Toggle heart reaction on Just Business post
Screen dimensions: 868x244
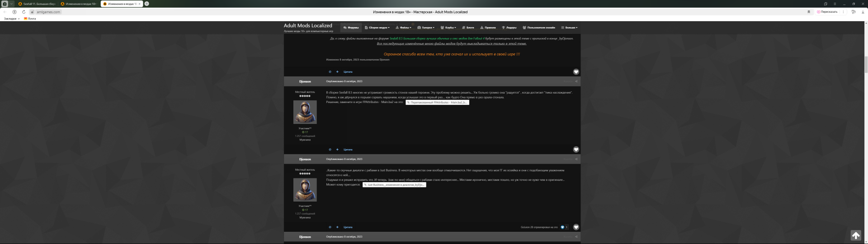tap(576, 227)
